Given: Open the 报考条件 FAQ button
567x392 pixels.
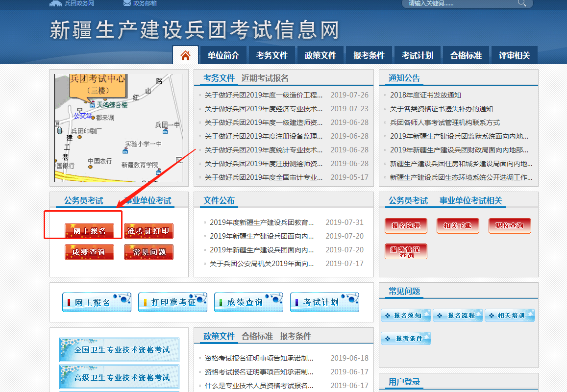Looking at the screenshot, I should [406, 339].
